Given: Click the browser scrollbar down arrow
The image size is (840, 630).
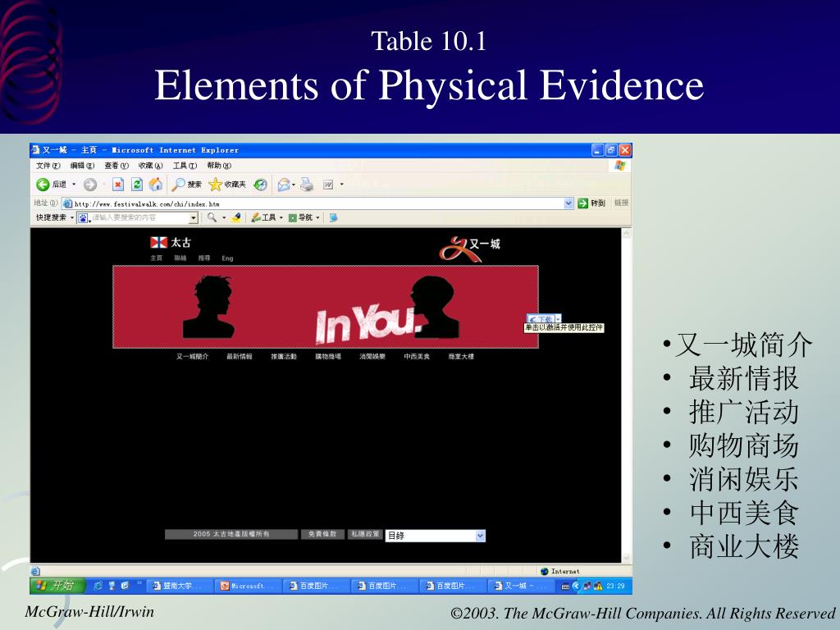Looking at the screenshot, I should coord(627,558).
